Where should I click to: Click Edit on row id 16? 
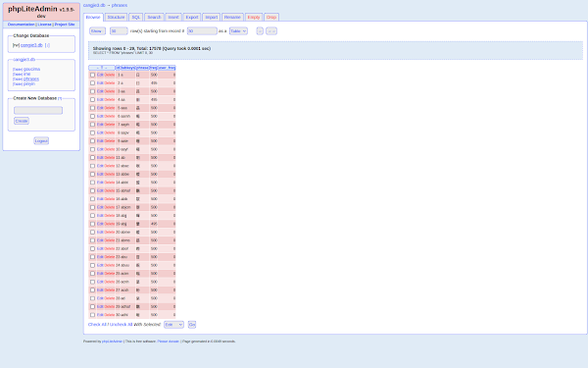tap(100, 199)
